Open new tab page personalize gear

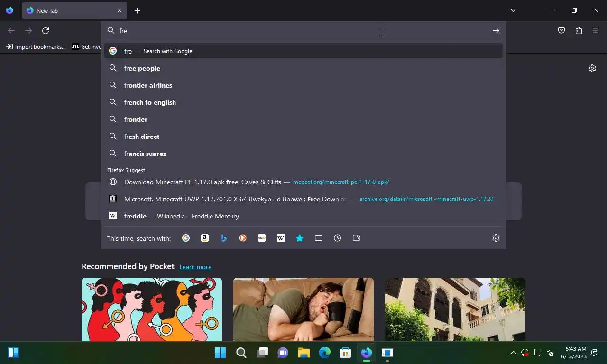(592, 68)
